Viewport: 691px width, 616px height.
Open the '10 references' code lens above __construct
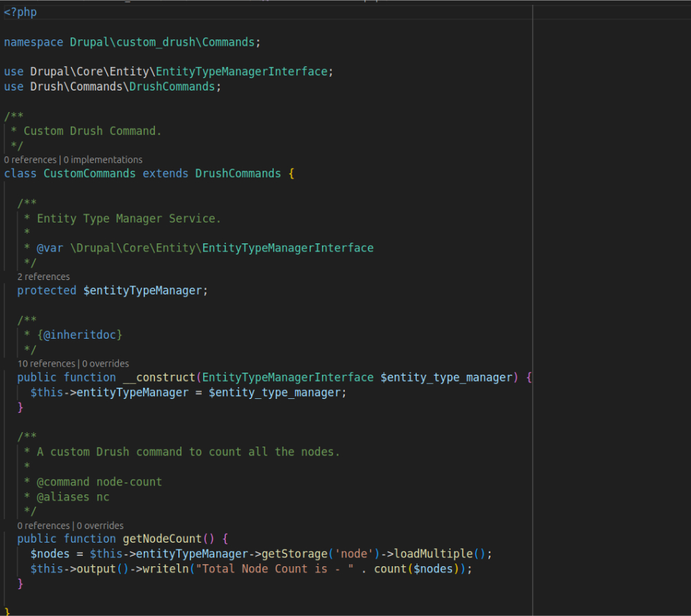tap(46, 364)
